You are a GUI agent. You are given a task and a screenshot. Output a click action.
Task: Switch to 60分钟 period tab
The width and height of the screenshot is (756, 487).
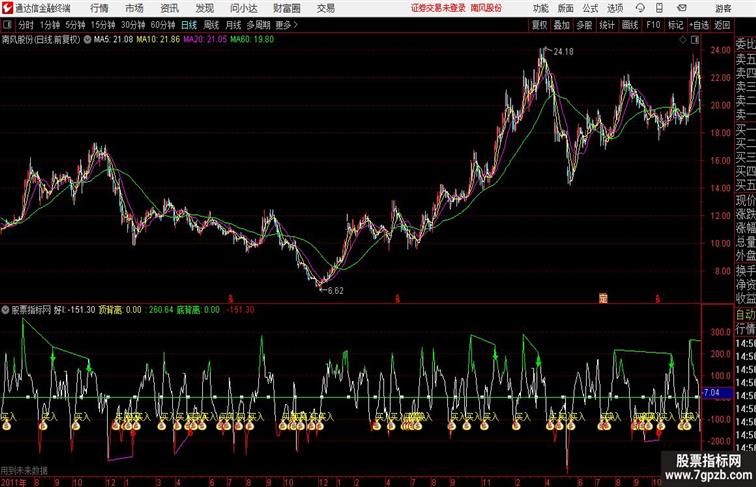[x=163, y=25]
